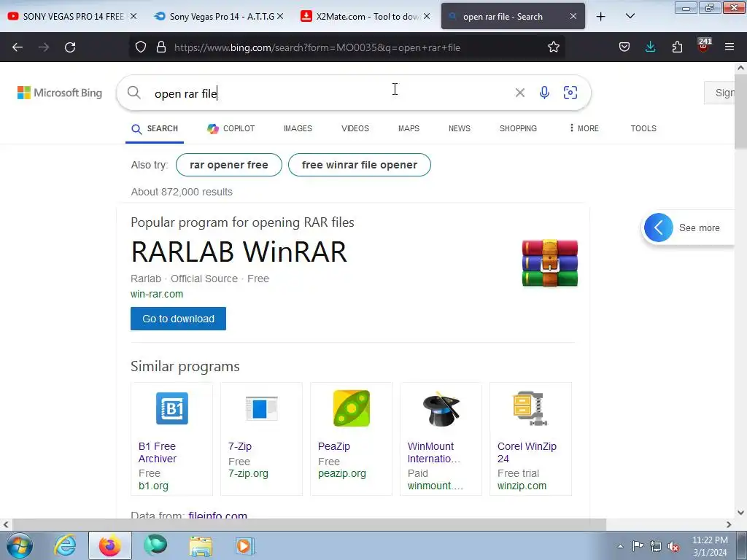Viewport: 747px width, 560px height.
Task: Try the rar opener free suggestion
Action: pos(228,165)
